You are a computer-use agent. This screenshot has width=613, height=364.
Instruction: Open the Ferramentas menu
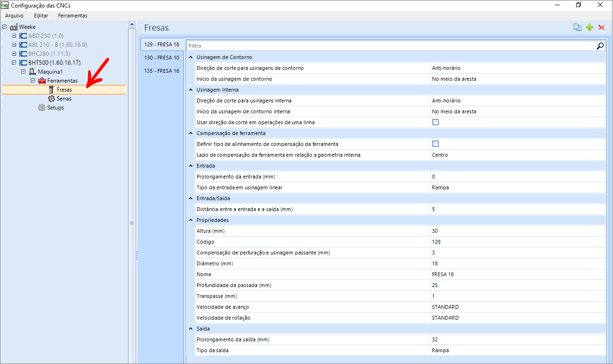coord(73,16)
